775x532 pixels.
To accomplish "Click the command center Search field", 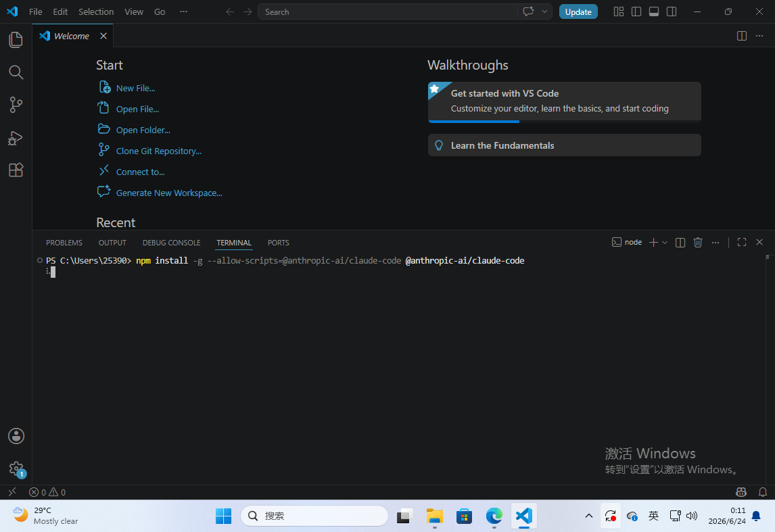I will tap(387, 12).
